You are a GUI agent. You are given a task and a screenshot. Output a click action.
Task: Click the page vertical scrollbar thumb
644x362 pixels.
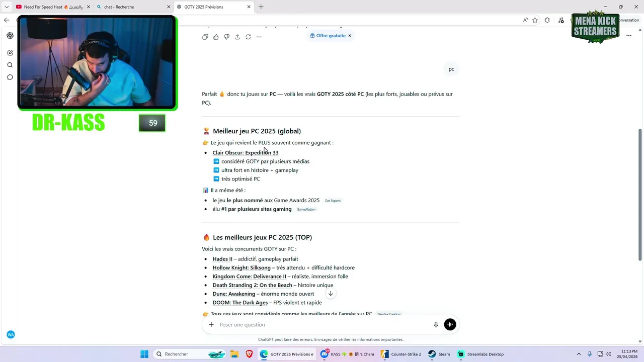point(640,195)
